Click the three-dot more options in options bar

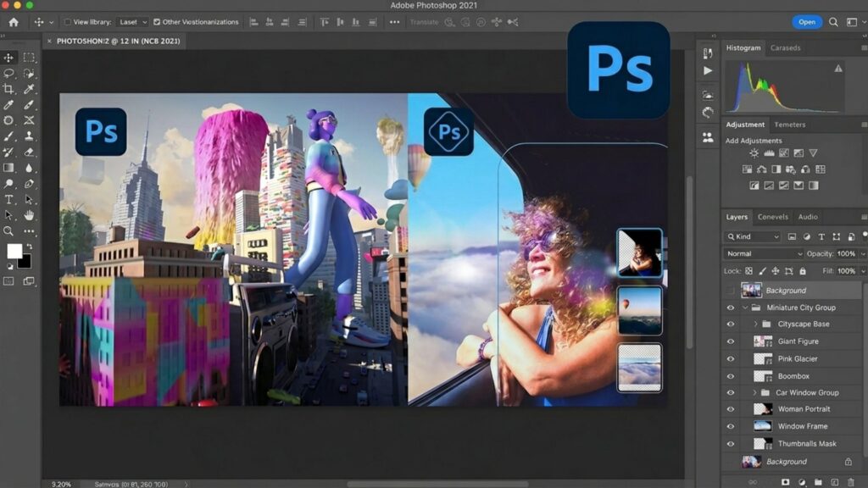coord(394,22)
